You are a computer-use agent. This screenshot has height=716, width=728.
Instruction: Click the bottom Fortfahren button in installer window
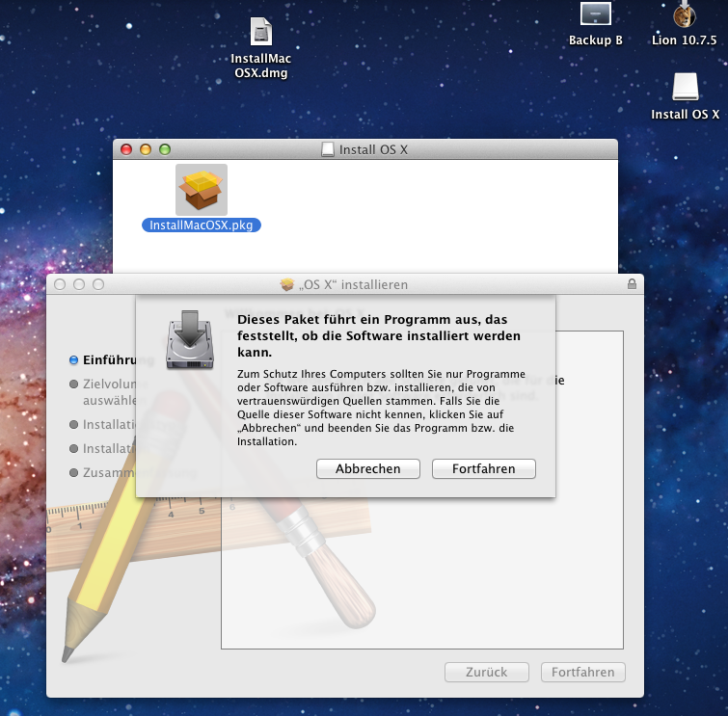click(583, 672)
